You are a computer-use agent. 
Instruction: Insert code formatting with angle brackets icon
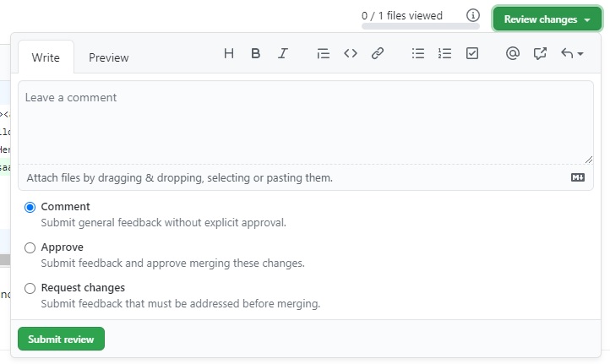(x=351, y=53)
